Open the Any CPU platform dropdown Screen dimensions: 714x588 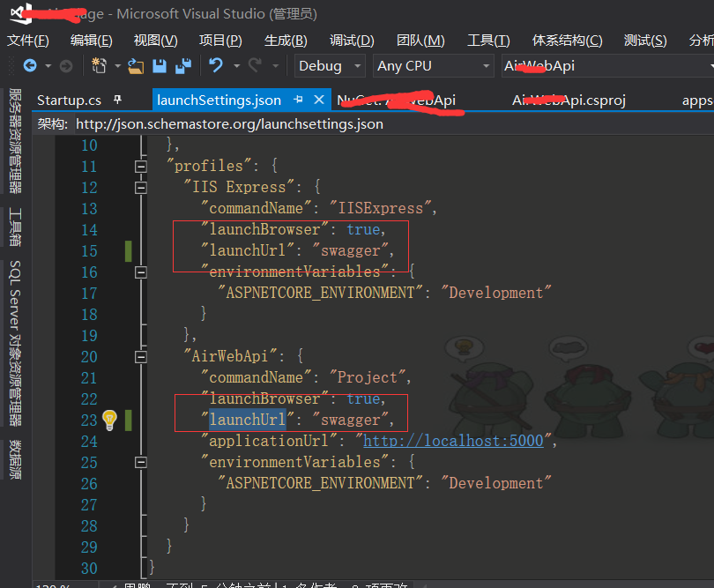433,66
